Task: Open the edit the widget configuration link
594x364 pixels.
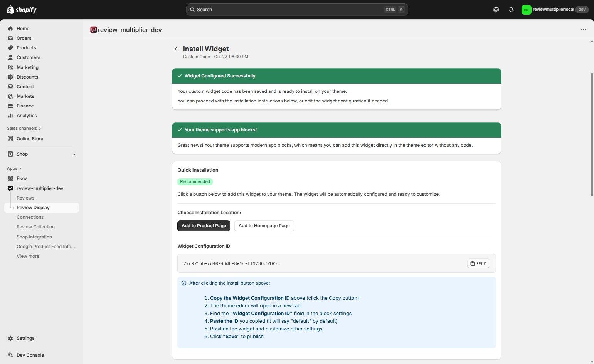Action: pos(335,101)
